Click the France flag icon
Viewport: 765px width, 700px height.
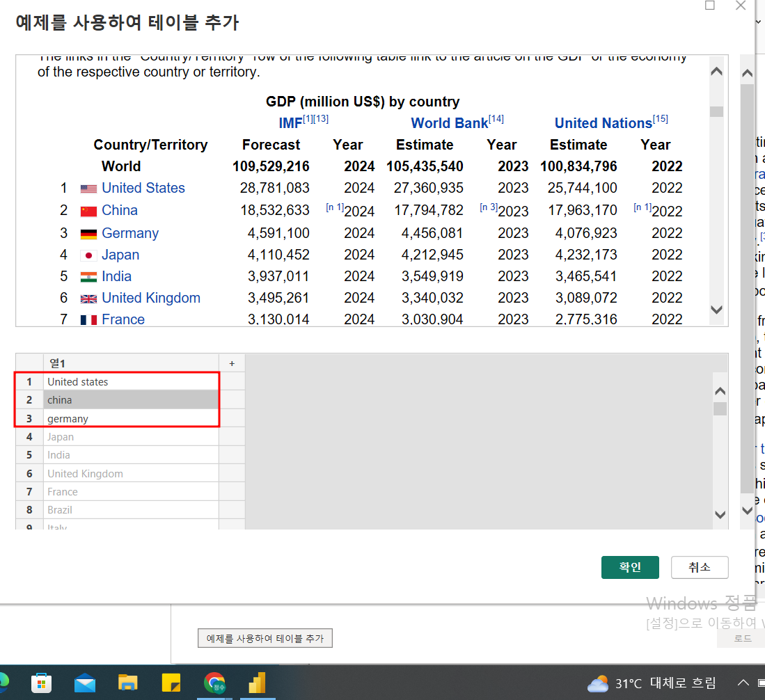(88, 320)
